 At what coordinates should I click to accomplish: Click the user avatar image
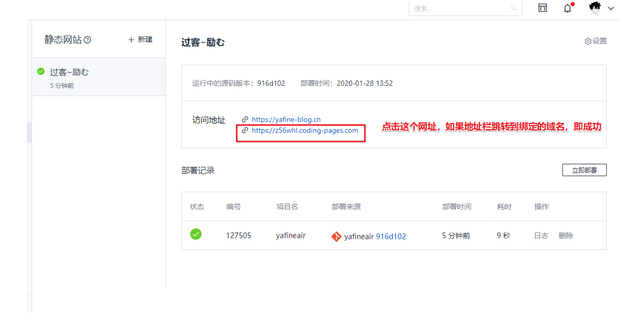[x=596, y=8]
